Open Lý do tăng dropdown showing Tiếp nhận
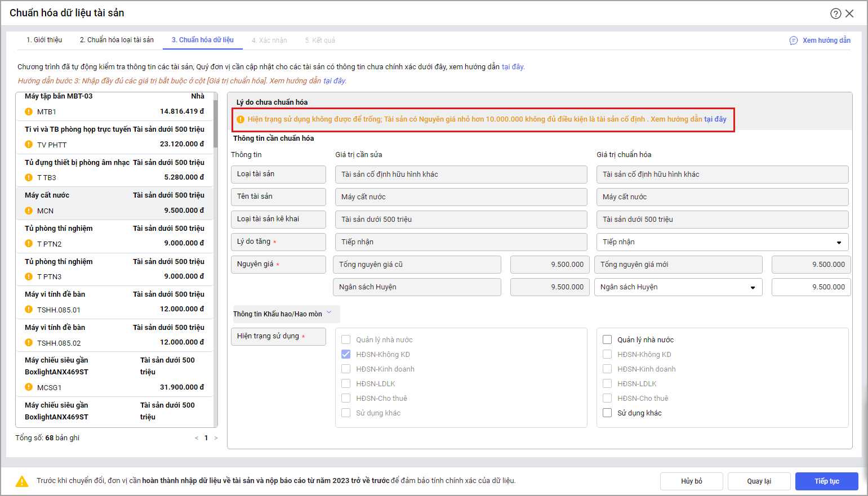 [722, 242]
